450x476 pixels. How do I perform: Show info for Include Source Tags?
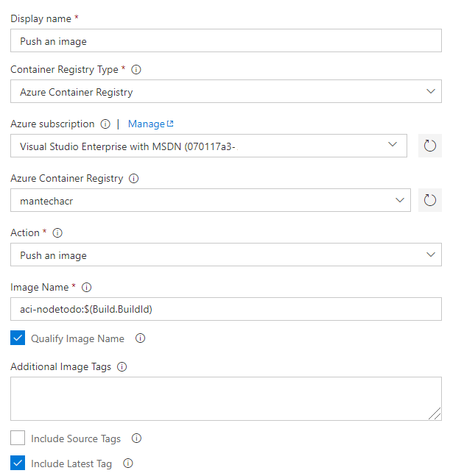click(136, 438)
